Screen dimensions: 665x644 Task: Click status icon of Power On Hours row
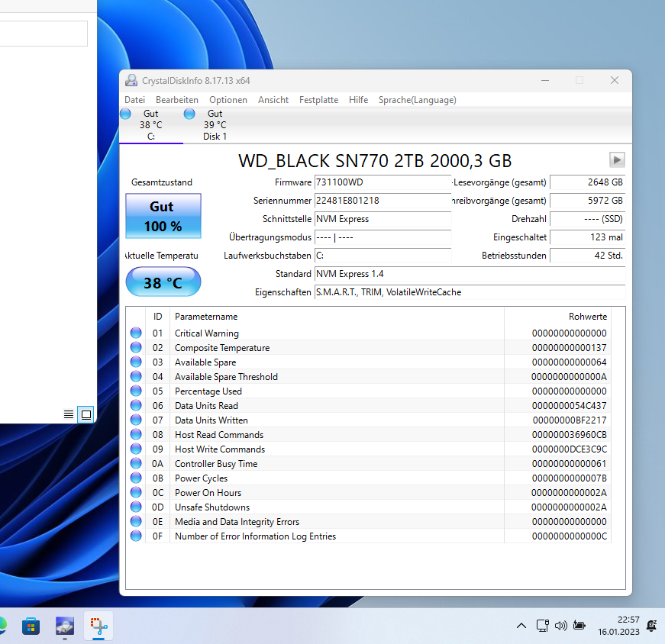pos(136,492)
